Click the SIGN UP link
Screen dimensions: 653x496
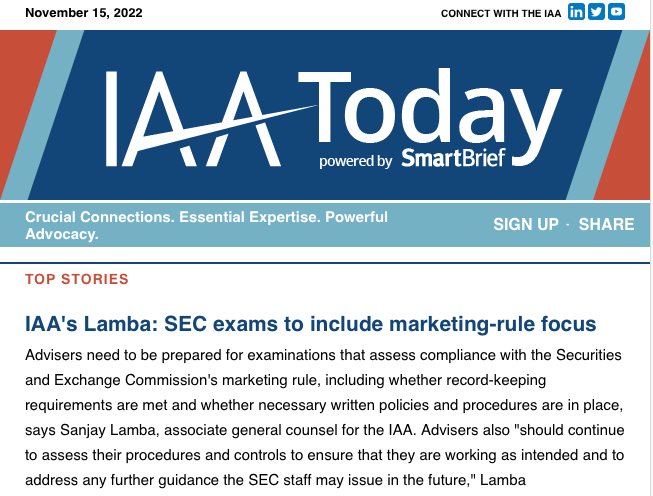[526, 224]
